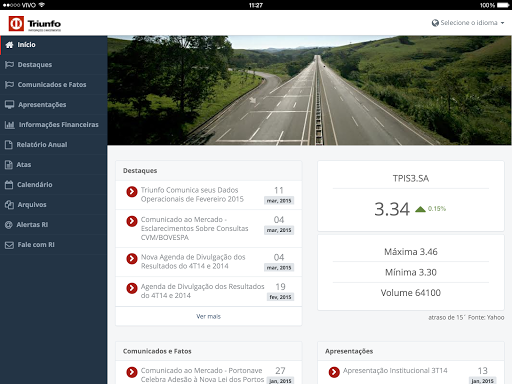Click the bar chart icon for Informações Financeiras
This screenshot has height=384, width=512.
(x=10, y=125)
